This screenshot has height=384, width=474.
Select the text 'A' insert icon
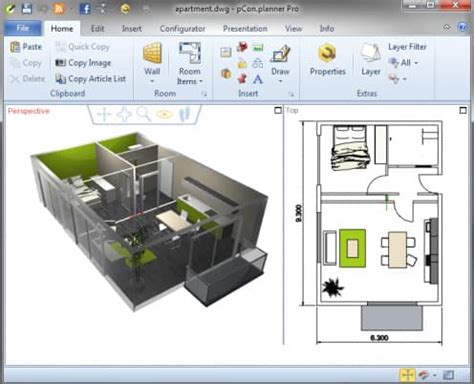tap(257, 79)
